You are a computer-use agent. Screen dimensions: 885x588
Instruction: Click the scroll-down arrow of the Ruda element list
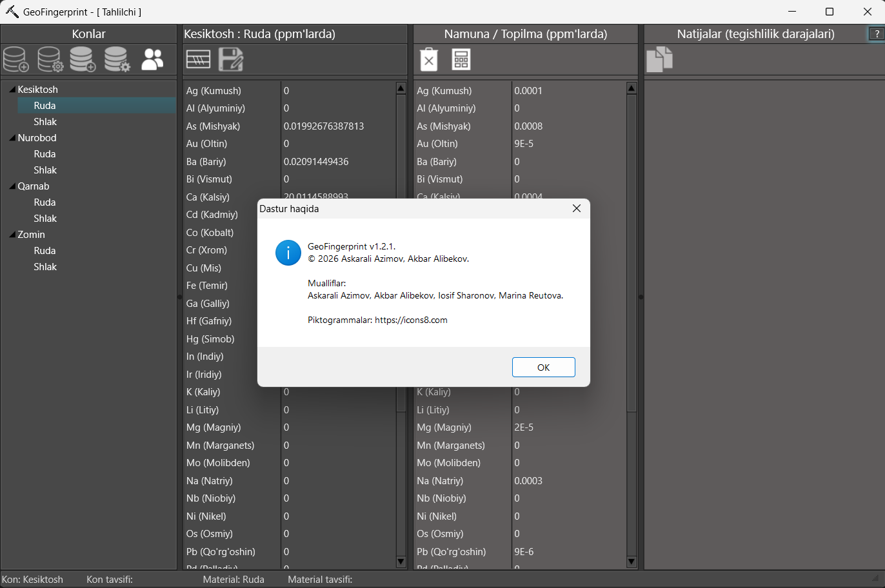pyautogui.click(x=401, y=562)
